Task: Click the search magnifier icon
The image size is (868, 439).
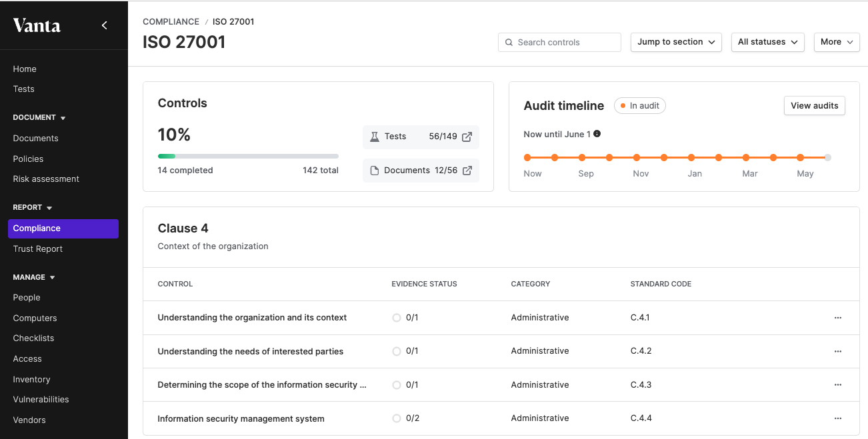Action: click(509, 42)
